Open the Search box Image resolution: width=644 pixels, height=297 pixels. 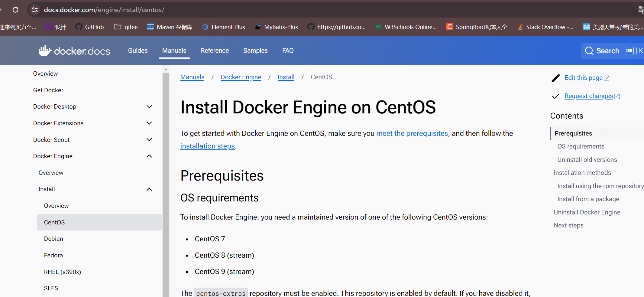[613, 51]
